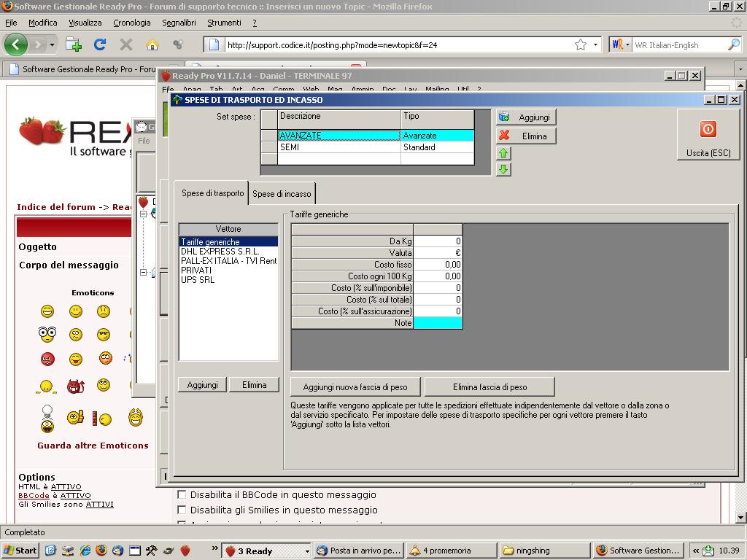Insert the thumbs up emoticon
Screen dimensions: 747x560
[76, 418]
